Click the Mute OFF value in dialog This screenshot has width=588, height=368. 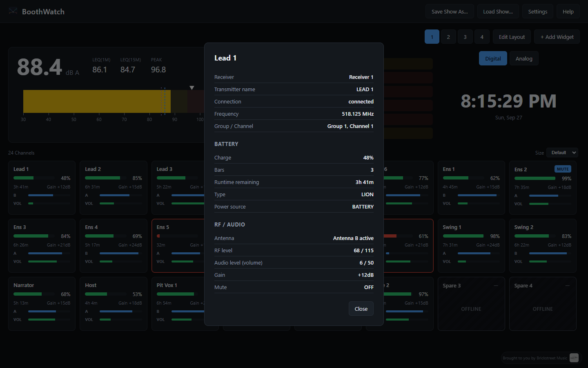(x=369, y=287)
